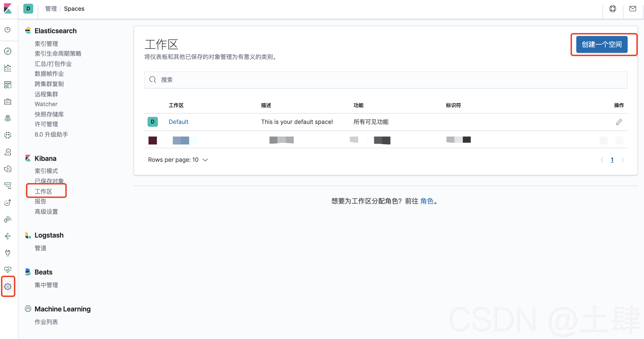Open 快照存储库 menu item
Viewport: 644px width, 339px height.
49,114
